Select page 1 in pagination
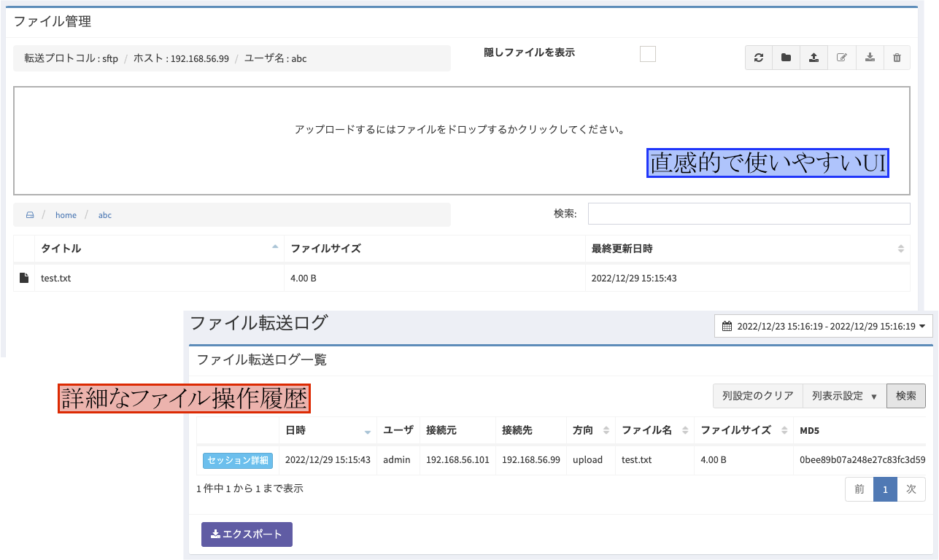Viewport: 939px width, 560px height. tap(885, 489)
